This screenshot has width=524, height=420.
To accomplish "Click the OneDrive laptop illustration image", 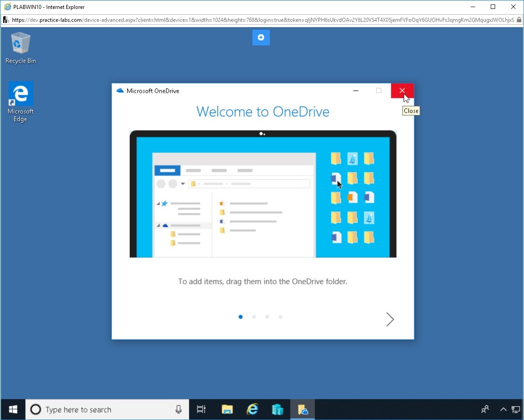I will pyautogui.click(x=263, y=194).
